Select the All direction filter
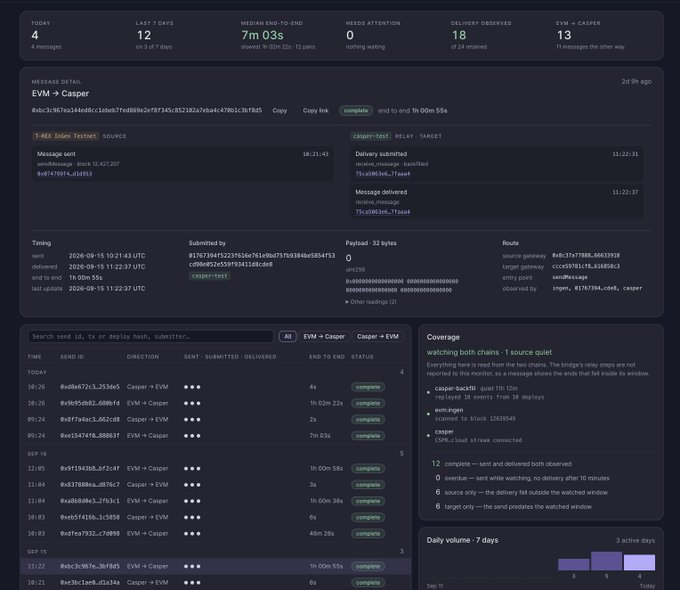The height and width of the screenshot is (590, 680). coord(288,337)
